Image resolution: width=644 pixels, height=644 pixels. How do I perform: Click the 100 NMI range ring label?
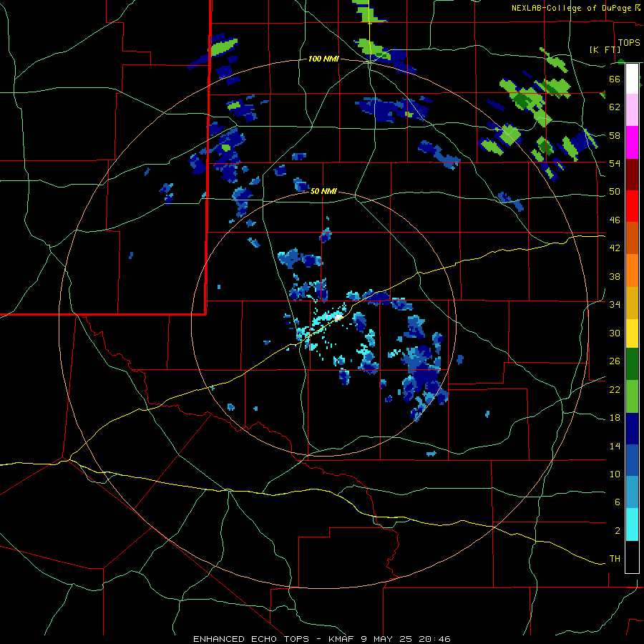click(x=323, y=59)
